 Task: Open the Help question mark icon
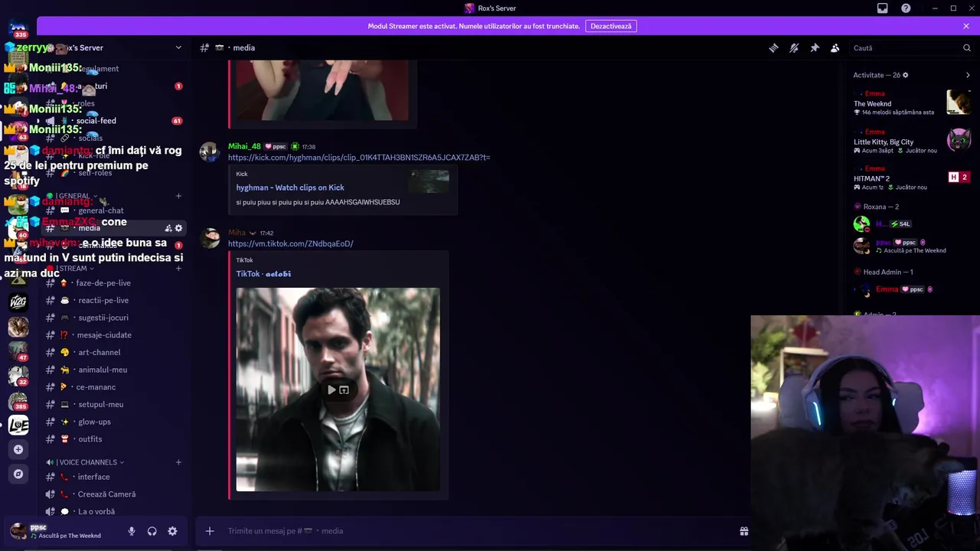[x=906, y=8]
